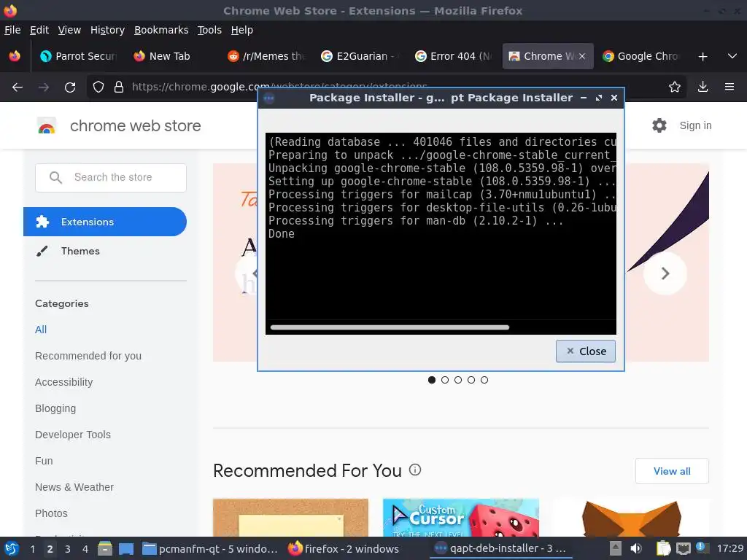Click the installer terminal horizontal scrollbar
The image size is (747, 560).
[390, 327]
